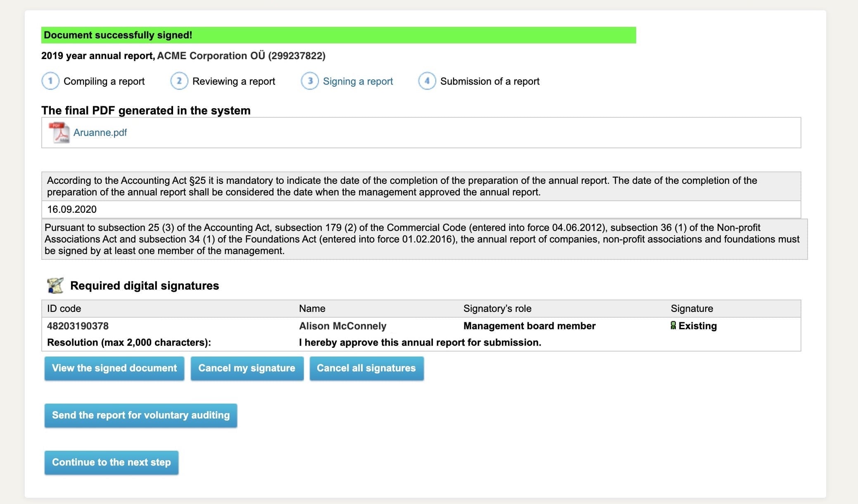The height and width of the screenshot is (504, 858).
Task: Click the step 3 circle icon
Action: pyautogui.click(x=310, y=81)
